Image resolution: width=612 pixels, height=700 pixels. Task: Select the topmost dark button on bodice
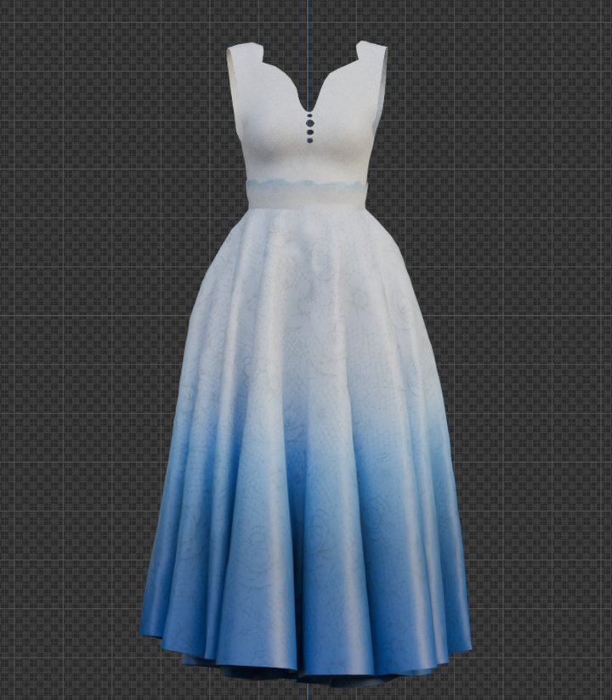309,116
